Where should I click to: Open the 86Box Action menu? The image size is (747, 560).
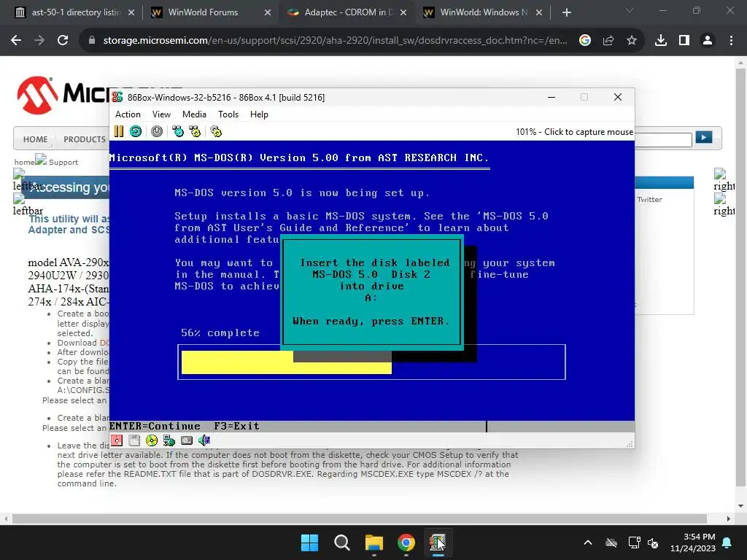(x=128, y=114)
